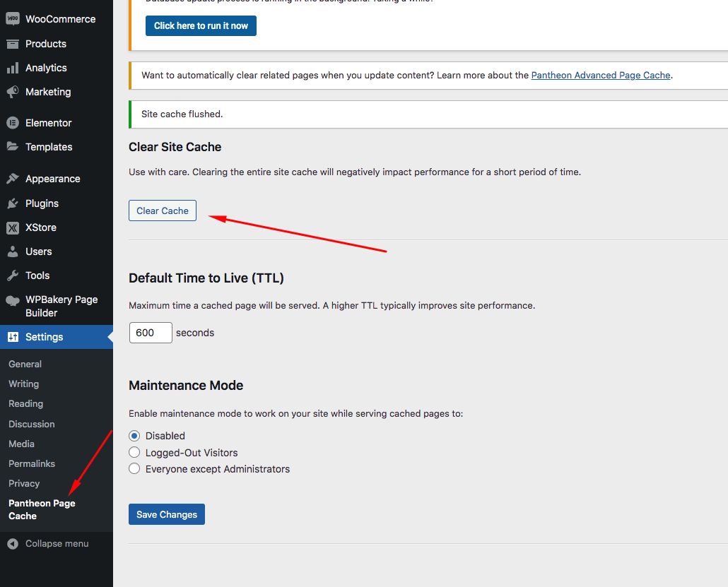The height and width of the screenshot is (587, 728).
Task: Open the Pantheon Advanced Page Cache link
Action: [601, 75]
